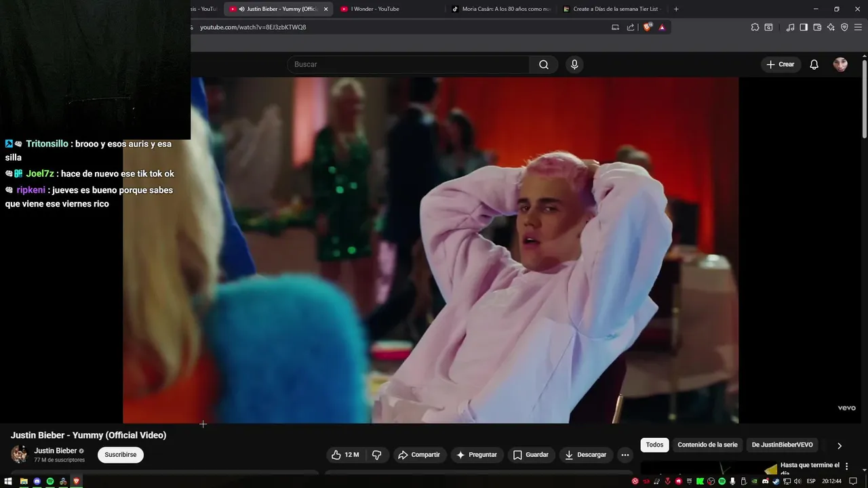The width and height of the screenshot is (868, 488).
Task: Toggle the browser sidebar panel
Action: pos(804,27)
